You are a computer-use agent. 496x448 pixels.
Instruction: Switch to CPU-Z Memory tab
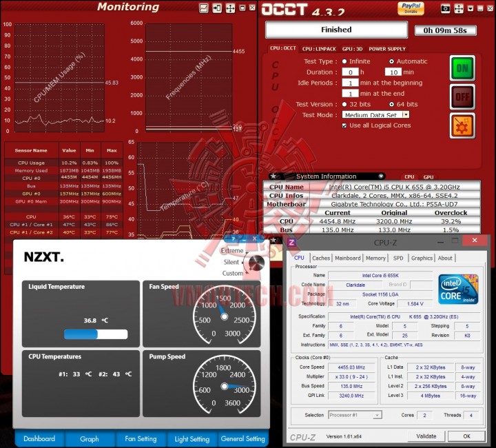coord(375,258)
